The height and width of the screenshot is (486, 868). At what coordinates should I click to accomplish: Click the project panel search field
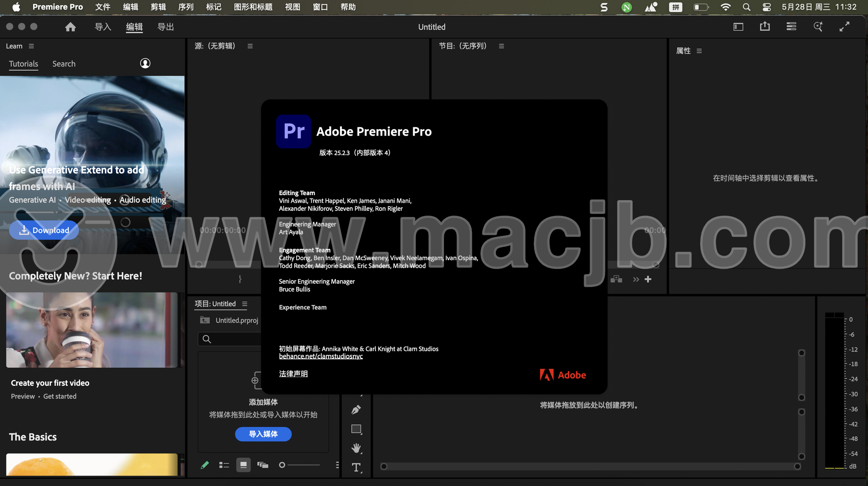tap(230, 339)
